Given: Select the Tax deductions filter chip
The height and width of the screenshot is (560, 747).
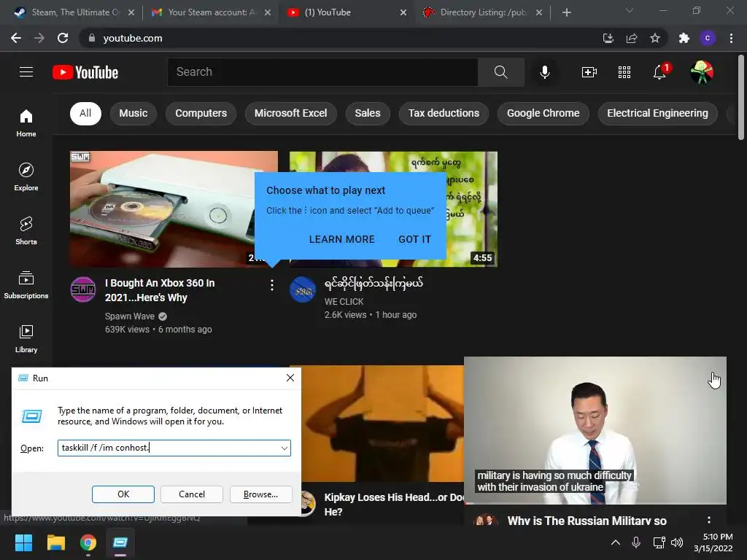Looking at the screenshot, I should click(x=444, y=113).
